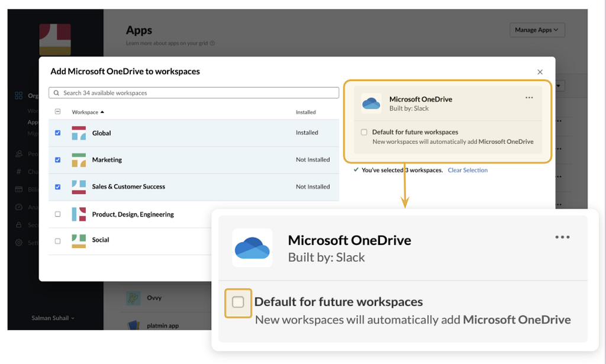The width and height of the screenshot is (606, 364).
Task: Uncheck the Marketing workspace checkbox
Action: 57,160
